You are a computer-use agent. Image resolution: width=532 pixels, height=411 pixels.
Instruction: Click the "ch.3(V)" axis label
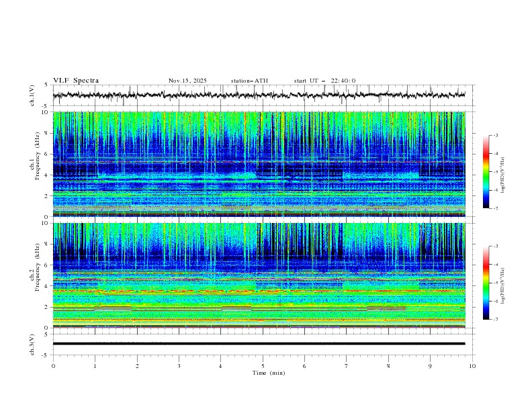[32, 345]
